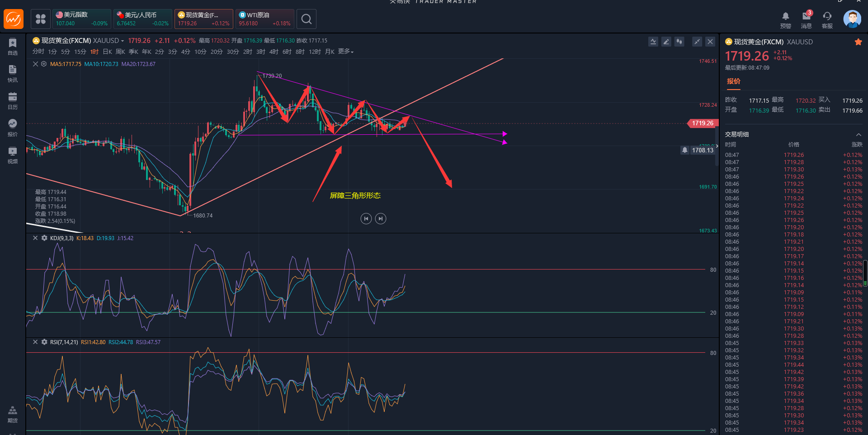Switch chart to 5分 timeframe
Image resolution: width=868 pixels, height=435 pixels.
(x=66, y=52)
